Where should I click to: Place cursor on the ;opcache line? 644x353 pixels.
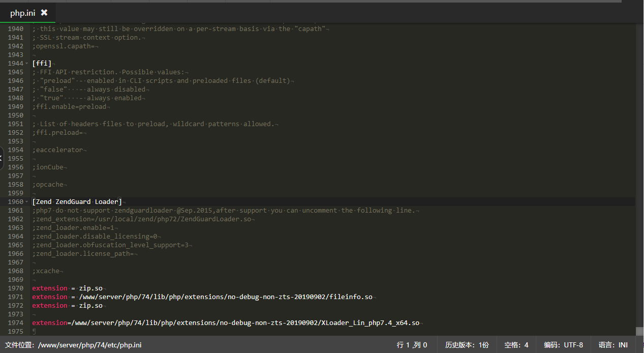click(49, 185)
